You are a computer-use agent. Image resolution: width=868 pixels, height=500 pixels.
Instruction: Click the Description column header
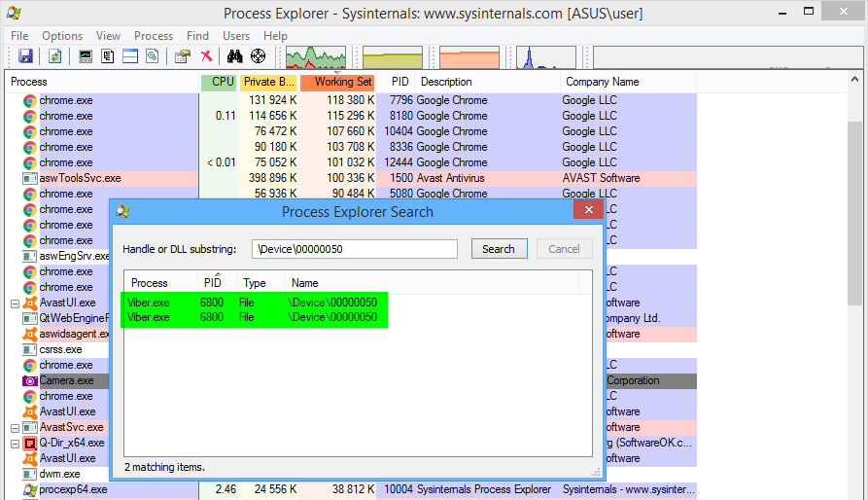pos(488,82)
